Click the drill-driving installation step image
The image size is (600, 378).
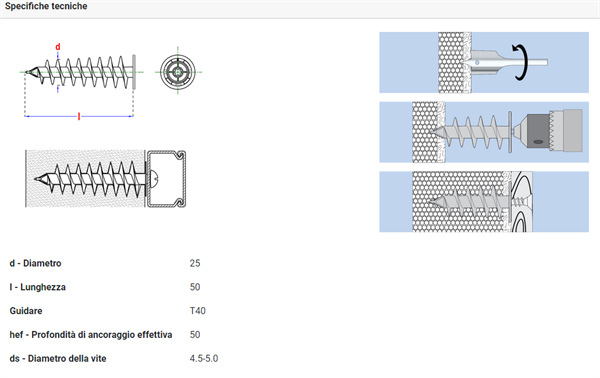click(484, 132)
